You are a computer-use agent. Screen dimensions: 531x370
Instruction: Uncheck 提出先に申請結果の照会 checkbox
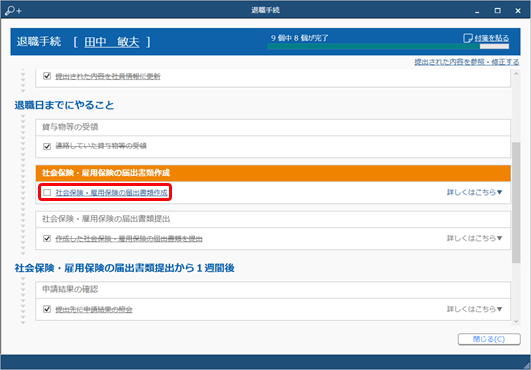coord(47,309)
